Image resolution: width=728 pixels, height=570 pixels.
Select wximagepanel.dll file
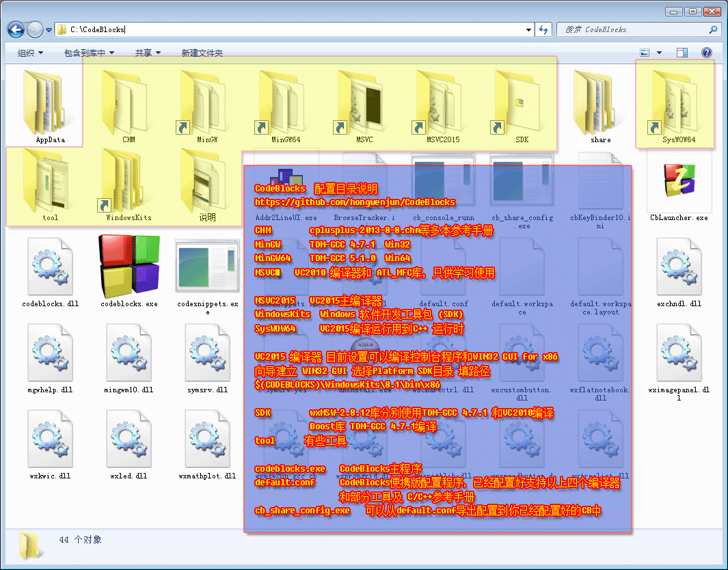[679, 362]
